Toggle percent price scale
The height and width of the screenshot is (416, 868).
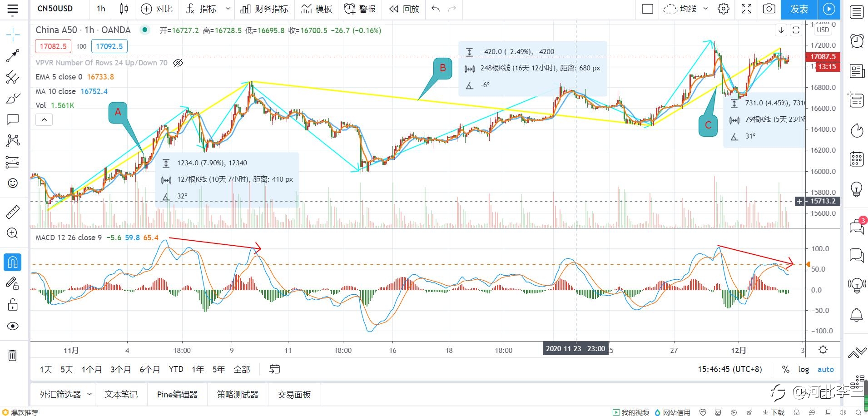(x=785, y=369)
